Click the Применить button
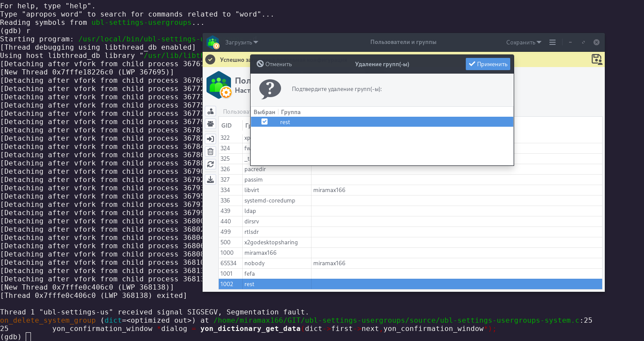 488,64
